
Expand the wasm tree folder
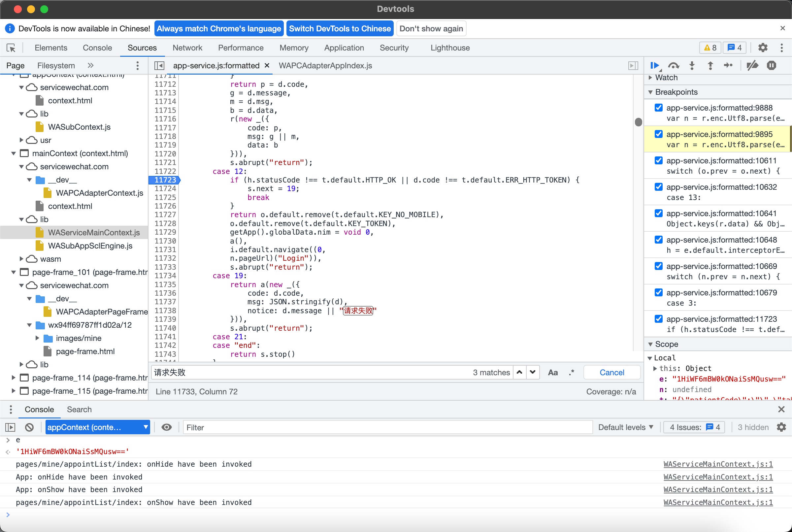pos(21,259)
